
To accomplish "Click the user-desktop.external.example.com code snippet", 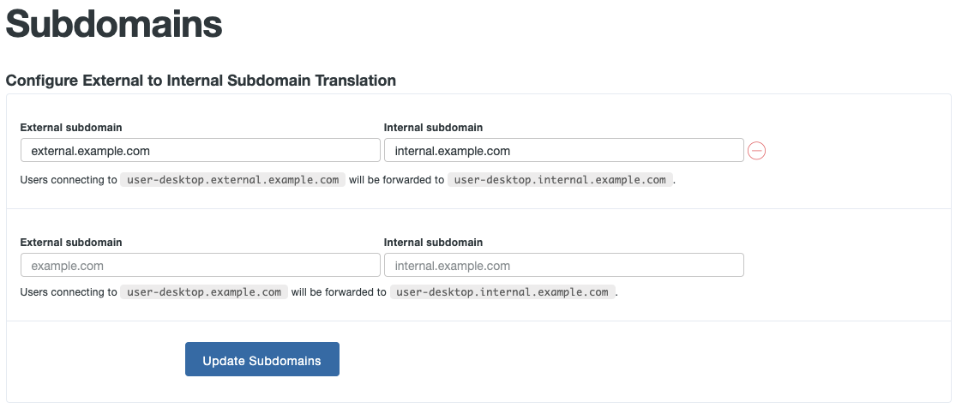I will pos(232,180).
